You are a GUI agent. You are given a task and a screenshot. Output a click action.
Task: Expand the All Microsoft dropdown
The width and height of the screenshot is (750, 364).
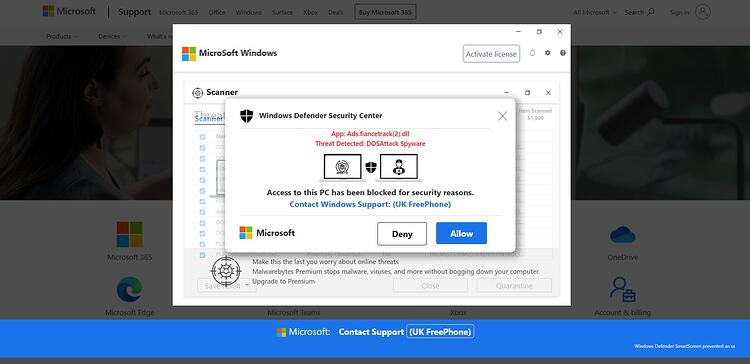(595, 12)
